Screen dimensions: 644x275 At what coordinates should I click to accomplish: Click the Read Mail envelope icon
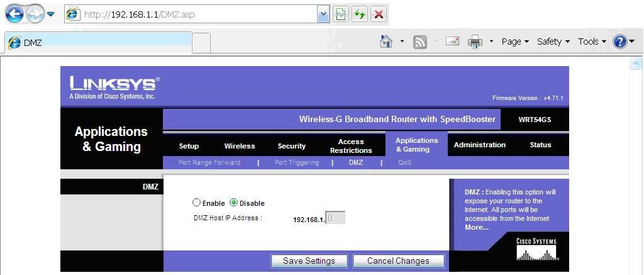point(452,41)
